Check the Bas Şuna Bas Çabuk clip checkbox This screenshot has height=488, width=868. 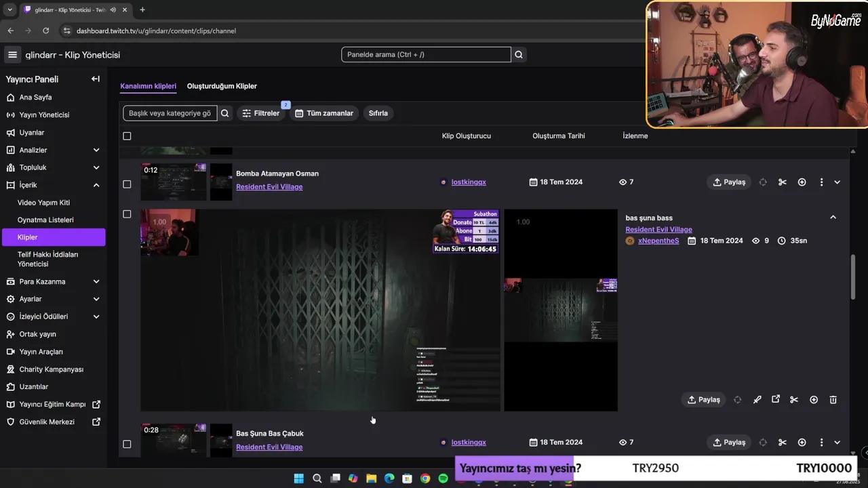tap(127, 444)
